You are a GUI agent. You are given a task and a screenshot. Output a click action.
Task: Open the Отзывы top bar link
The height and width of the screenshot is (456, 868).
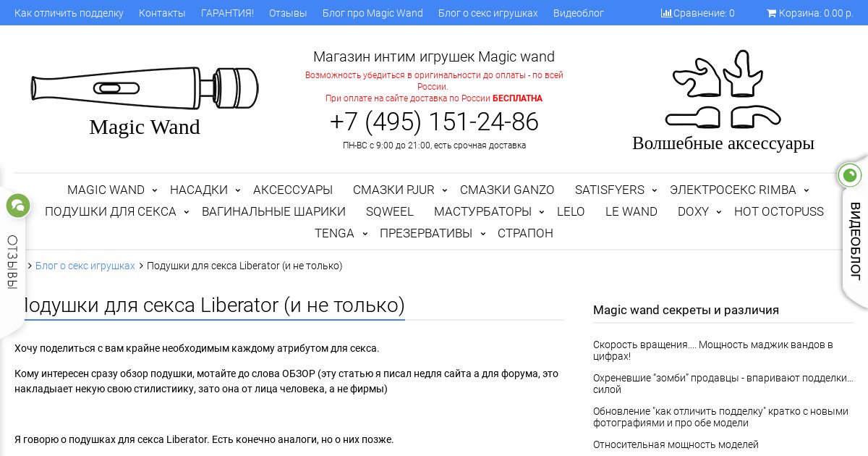288,13
